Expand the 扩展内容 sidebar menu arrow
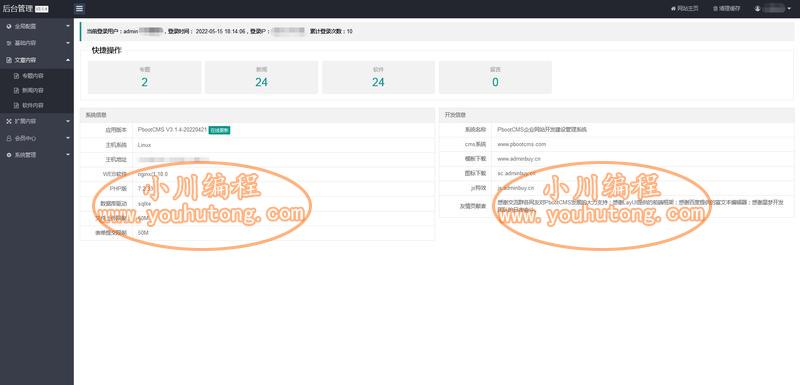 pyautogui.click(x=68, y=121)
